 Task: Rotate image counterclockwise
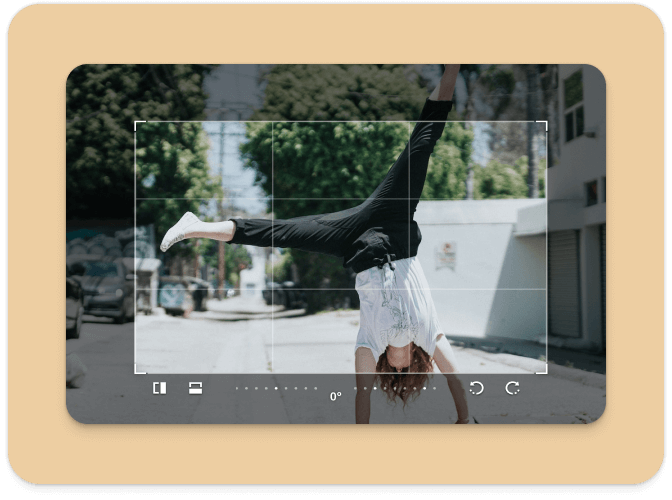click(x=476, y=388)
